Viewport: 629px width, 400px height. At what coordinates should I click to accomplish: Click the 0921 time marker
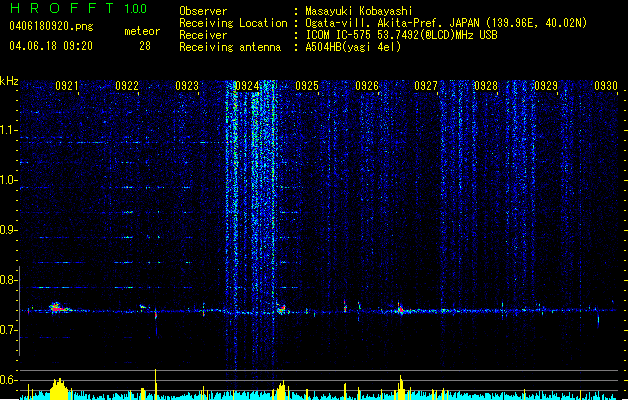[67, 86]
